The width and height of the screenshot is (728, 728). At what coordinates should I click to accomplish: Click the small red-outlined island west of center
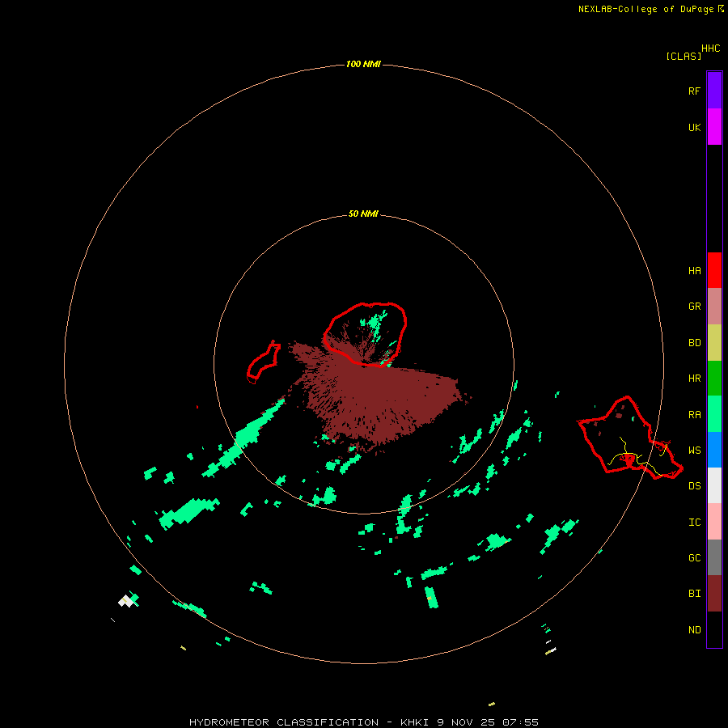[x=264, y=362]
